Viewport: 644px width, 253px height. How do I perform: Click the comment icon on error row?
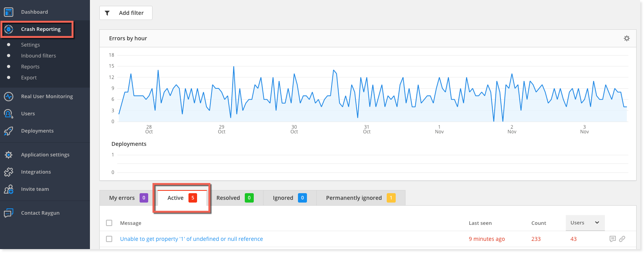pos(612,239)
